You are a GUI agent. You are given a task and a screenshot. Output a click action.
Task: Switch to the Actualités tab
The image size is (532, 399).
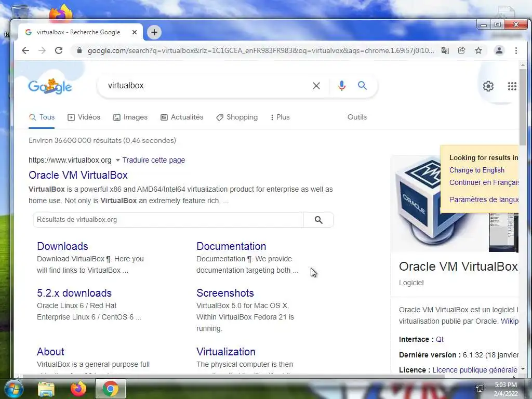pos(182,117)
